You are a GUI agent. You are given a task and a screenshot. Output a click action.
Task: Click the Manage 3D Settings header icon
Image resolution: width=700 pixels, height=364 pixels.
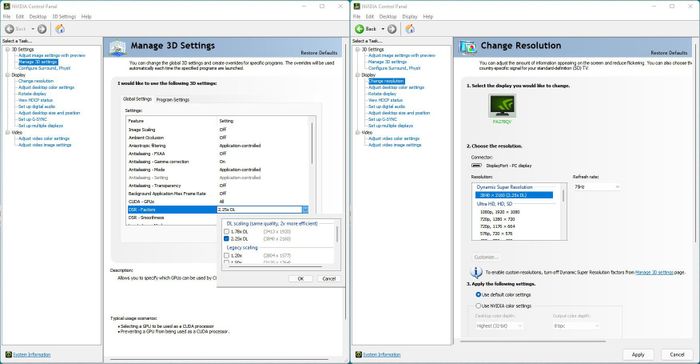[118, 48]
